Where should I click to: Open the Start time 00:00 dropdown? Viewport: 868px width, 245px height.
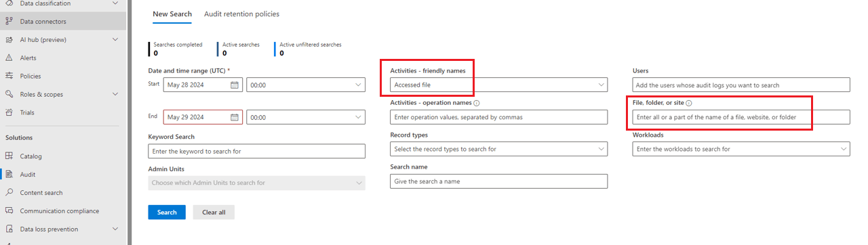pos(306,85)
